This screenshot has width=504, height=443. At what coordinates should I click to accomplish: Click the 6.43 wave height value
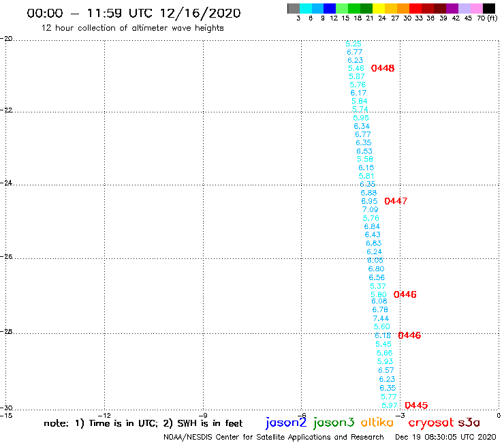[x=373, y=235]
